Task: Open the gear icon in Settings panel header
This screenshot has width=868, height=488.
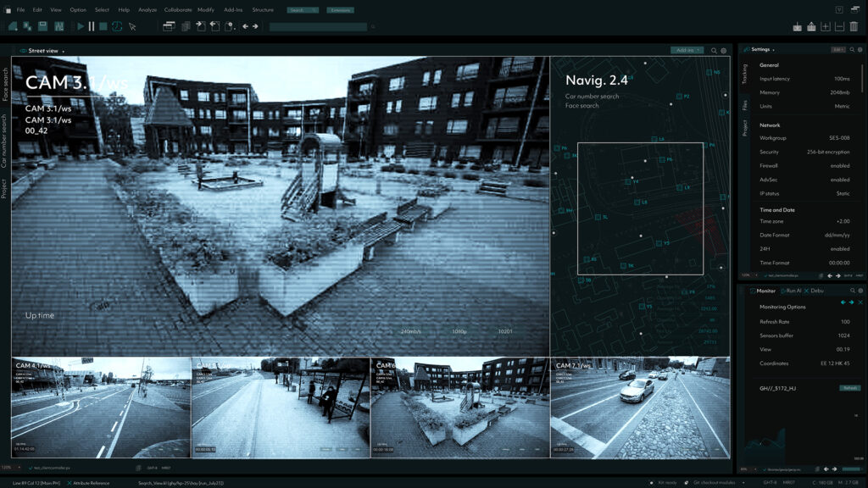Action: coord(858,49)
